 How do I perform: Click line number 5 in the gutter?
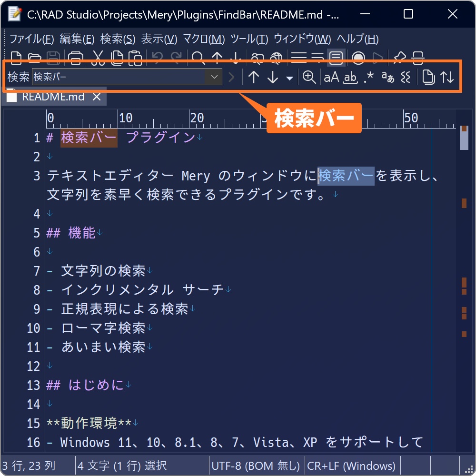coord(37,233)
